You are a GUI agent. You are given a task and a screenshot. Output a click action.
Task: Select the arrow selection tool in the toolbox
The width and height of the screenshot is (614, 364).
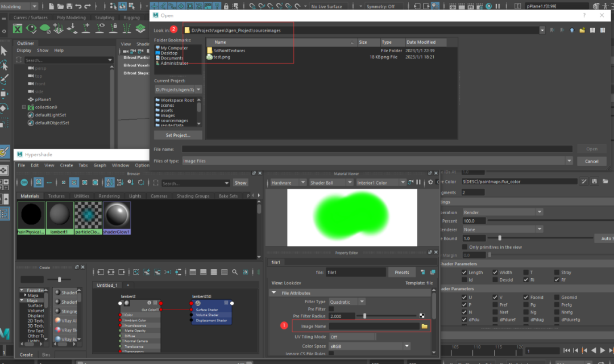[x=4, y=51]
